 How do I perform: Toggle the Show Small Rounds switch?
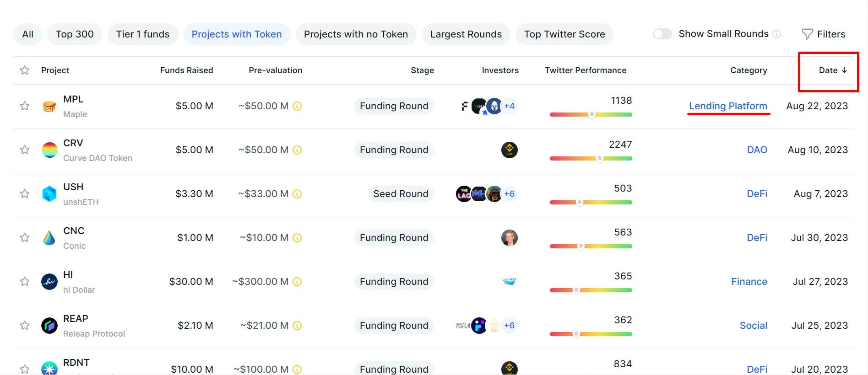click(x=662, y=34)
